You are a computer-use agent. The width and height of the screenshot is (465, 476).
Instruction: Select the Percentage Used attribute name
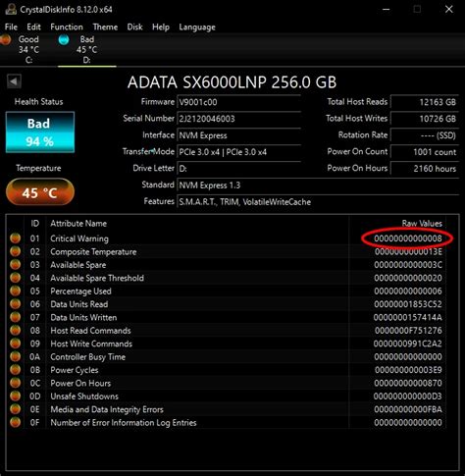coord(80,291)
